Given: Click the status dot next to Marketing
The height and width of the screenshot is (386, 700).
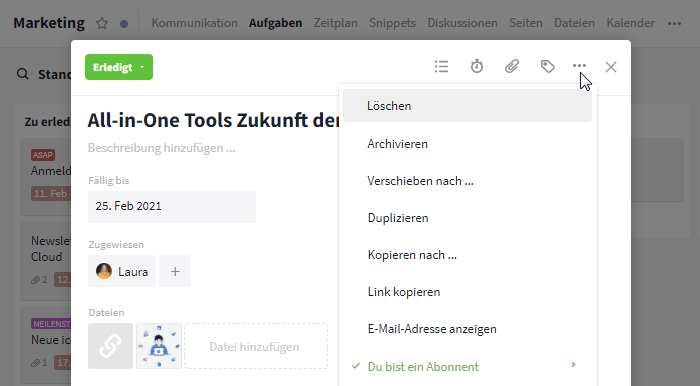Looking at the screenshot, I should coord(124,24).
